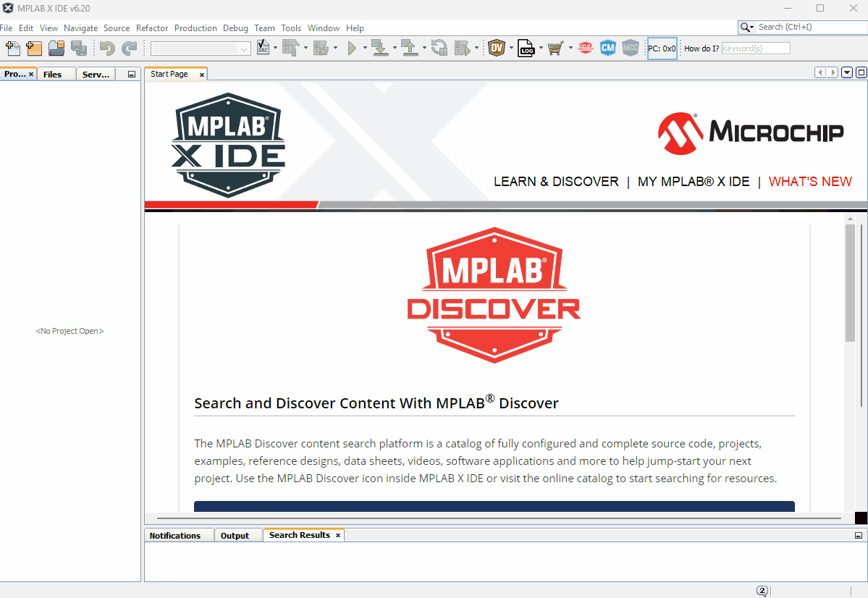
Task: Open the Debug menu
Action: (236, 28)
